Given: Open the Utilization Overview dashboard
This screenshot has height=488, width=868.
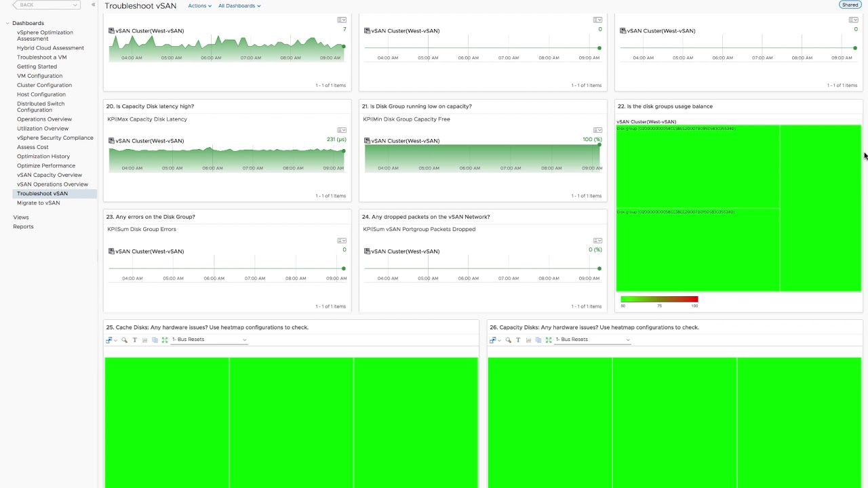Looking at the screenshot, I should pyautogui.click(x=43, y=129).
